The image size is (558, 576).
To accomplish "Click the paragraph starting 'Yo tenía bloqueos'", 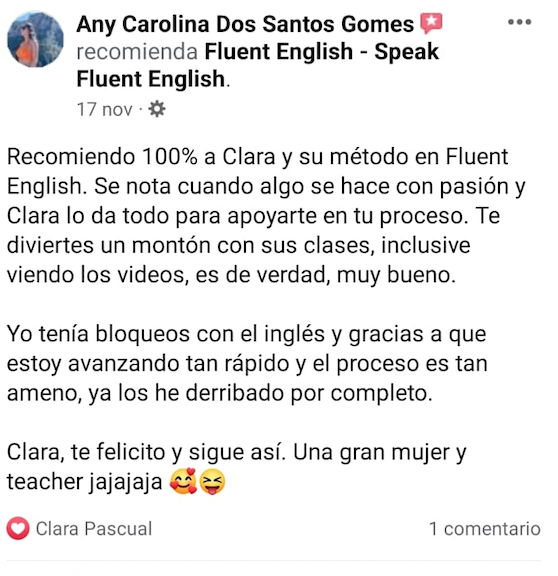I will pyautogui.click(x=247, y=364).
